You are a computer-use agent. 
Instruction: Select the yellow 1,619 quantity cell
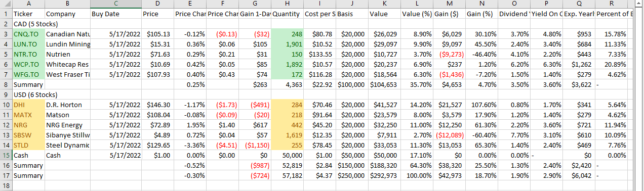click(x=287, y=135)
